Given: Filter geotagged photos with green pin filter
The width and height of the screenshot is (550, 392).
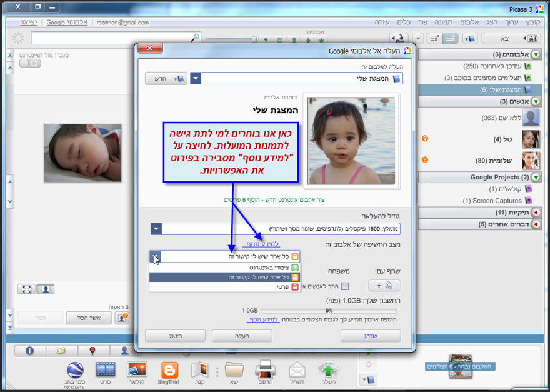Looking at the screenshot, I should point(266,40).
